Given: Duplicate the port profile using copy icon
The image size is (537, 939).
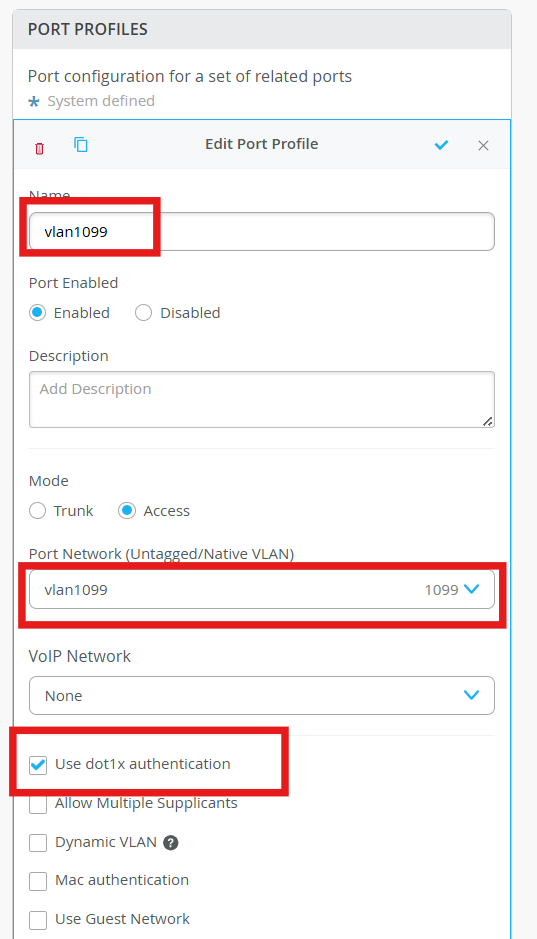Looking at the screenshot, I should 81,144.
